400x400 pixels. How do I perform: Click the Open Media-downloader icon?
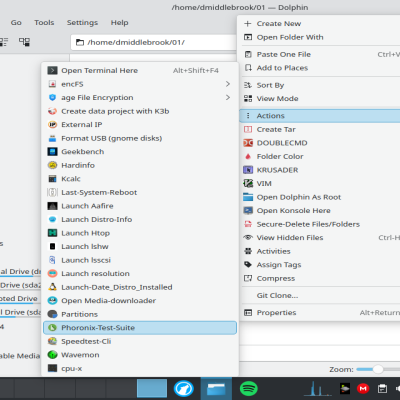click(x=52, y=301)
